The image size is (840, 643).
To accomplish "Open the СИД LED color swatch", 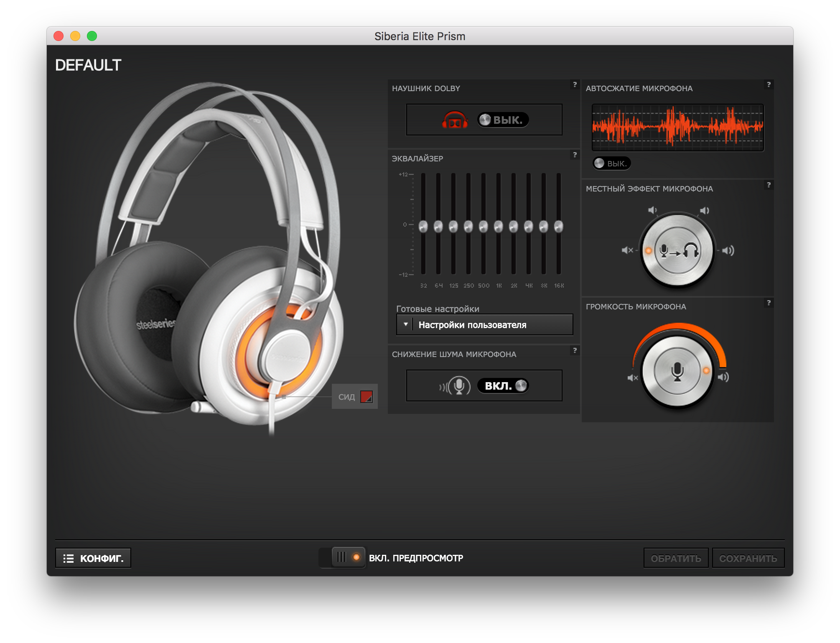I will [x=367, y=396].
